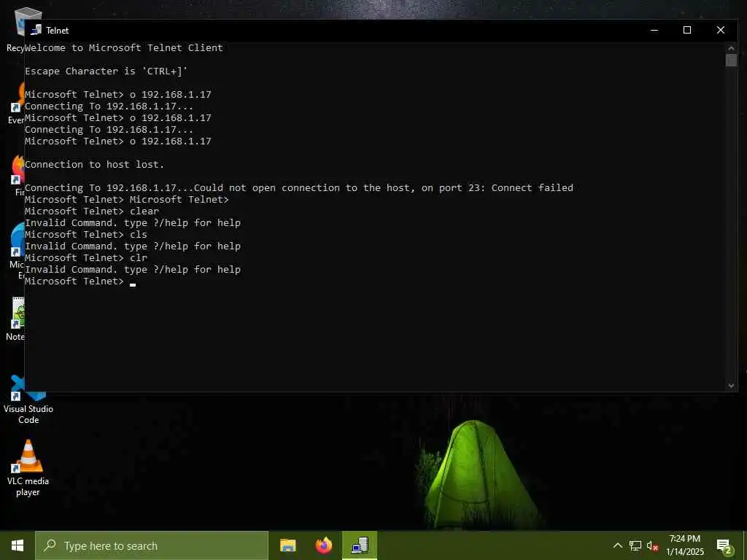
Task: Click the muted speaker volume icon
Action: coord(653,546)
